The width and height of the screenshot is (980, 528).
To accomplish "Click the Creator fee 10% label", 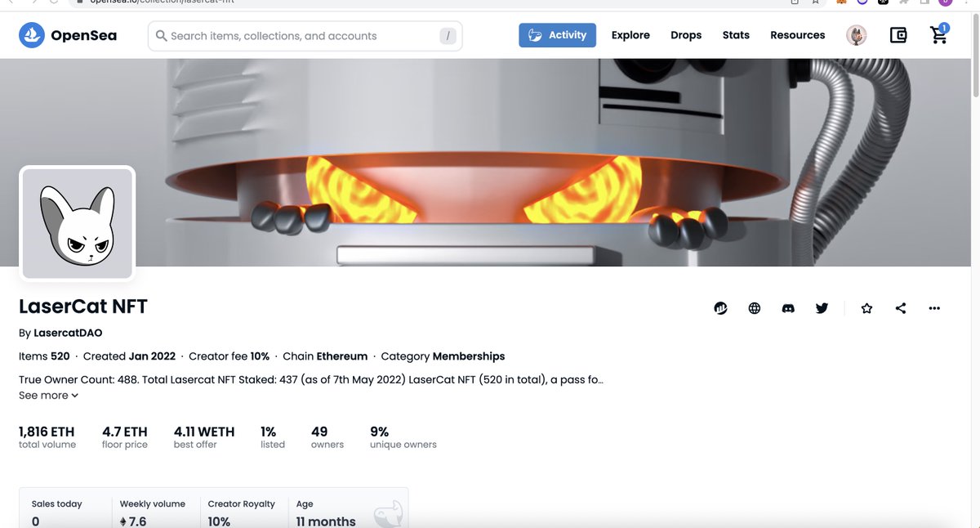I will [x=229, y=356].
